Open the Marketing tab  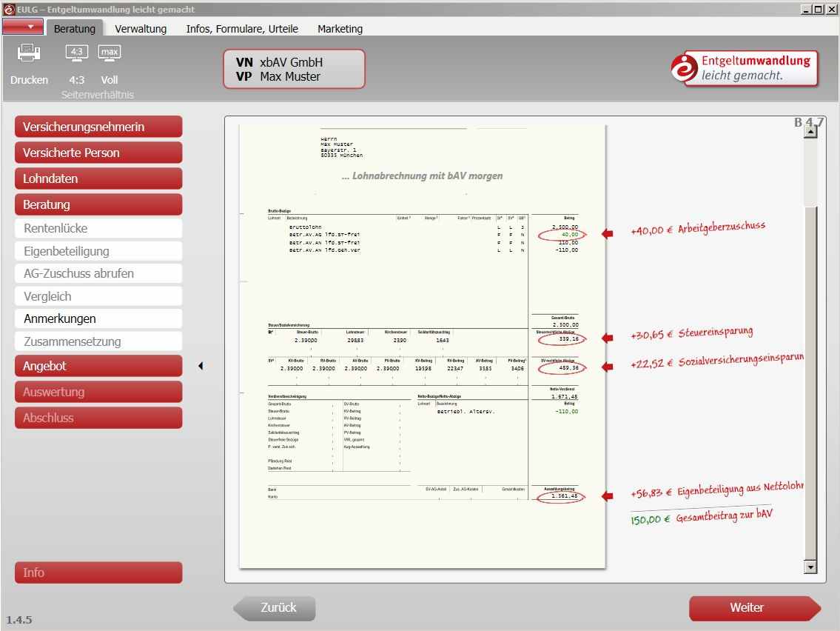(340, 29)
